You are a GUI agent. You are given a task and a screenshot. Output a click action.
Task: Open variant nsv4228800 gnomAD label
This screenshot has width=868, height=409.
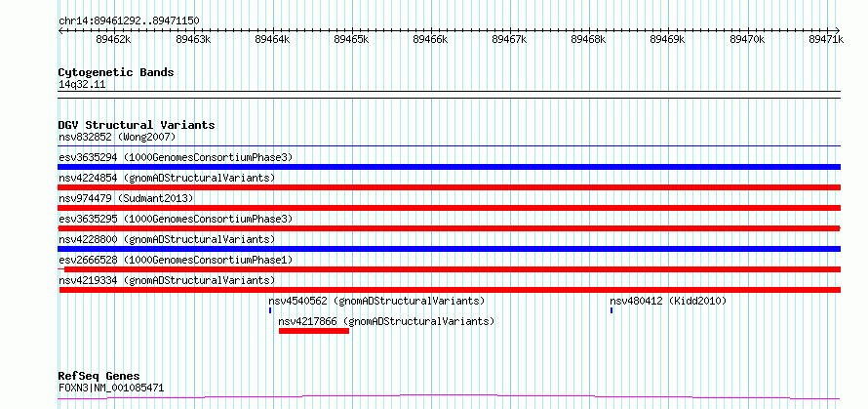[167, 239]
